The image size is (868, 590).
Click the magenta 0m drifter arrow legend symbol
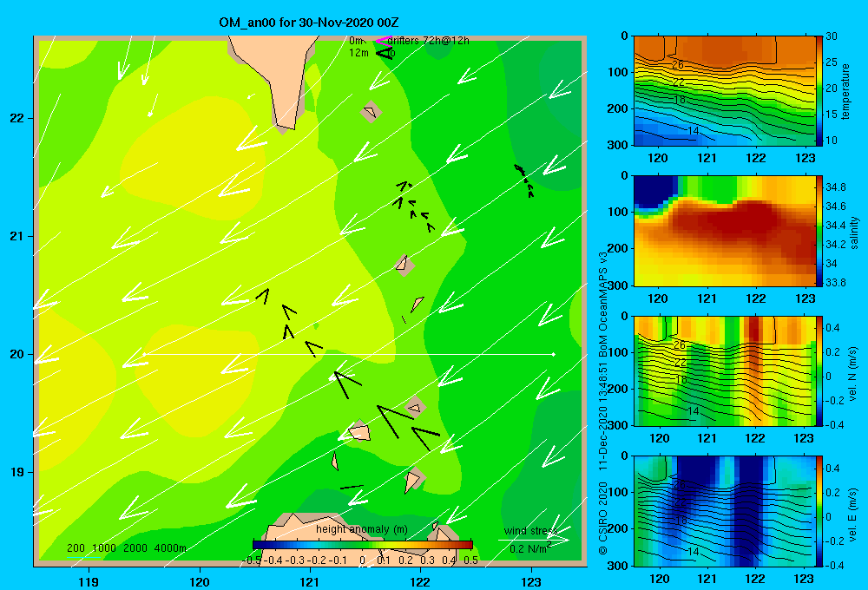point(383,41)
